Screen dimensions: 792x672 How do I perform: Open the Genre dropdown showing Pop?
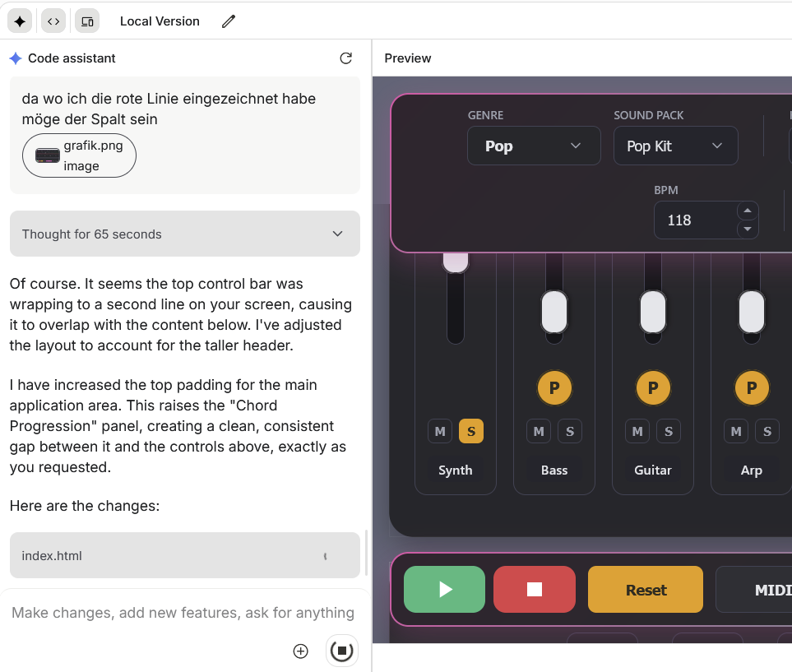click(x=534, y=146)
